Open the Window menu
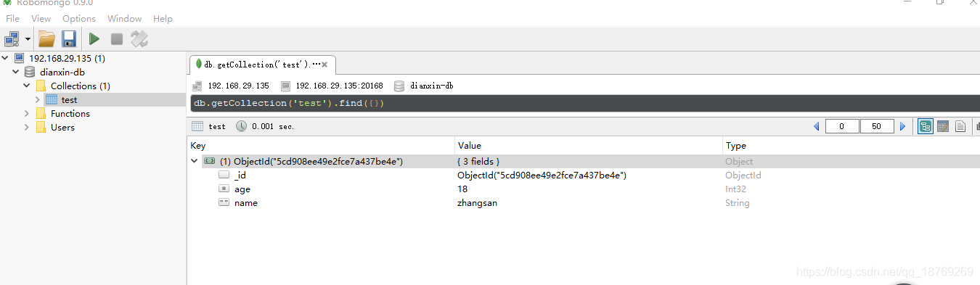 tap(125, 18)
